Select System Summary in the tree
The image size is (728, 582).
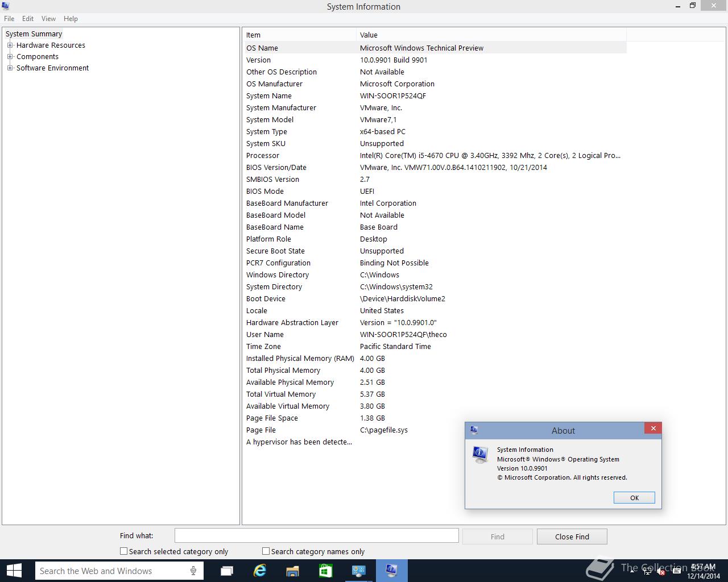click(34, 34)
